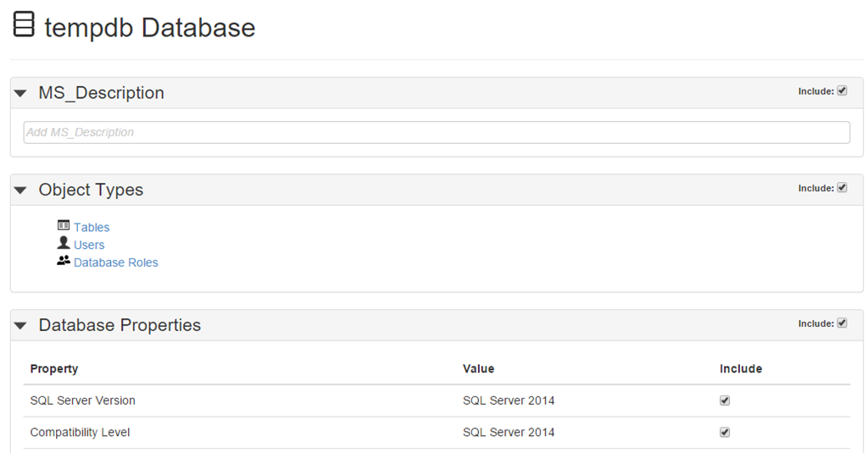Uncheck Include for Compatibility Level row

pyautogui.click(x=725, y=432)
